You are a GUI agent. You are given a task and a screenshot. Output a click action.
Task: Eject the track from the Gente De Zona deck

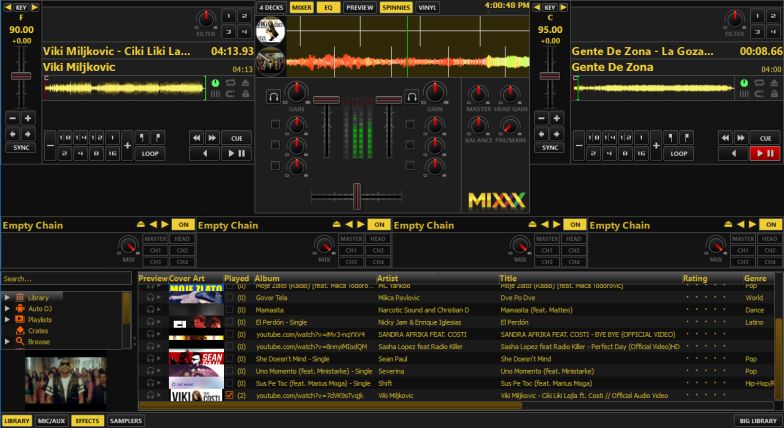tap(774, 82)
